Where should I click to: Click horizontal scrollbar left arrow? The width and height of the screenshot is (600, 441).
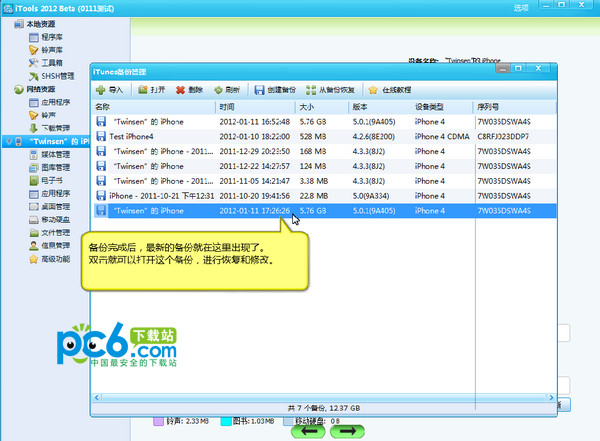tap(97, 397)
